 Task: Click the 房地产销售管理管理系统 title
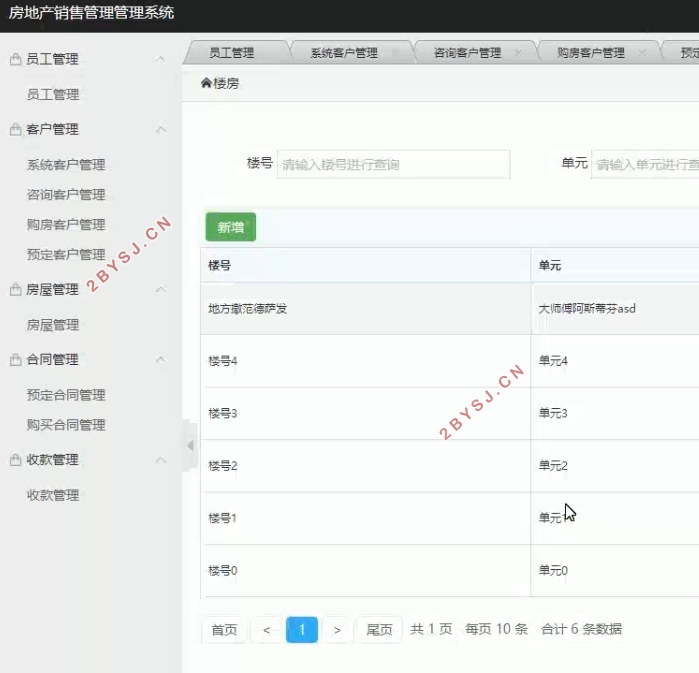[x=91, y=12]
